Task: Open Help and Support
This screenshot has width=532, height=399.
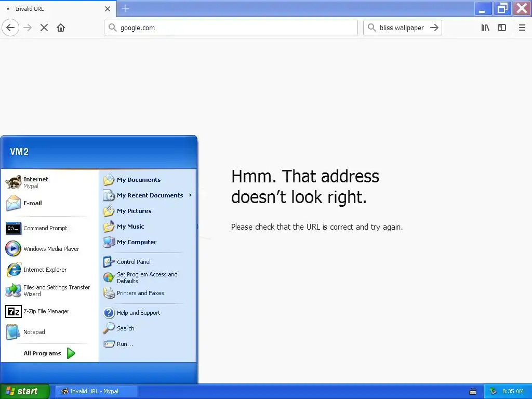Action: point(148,313)
